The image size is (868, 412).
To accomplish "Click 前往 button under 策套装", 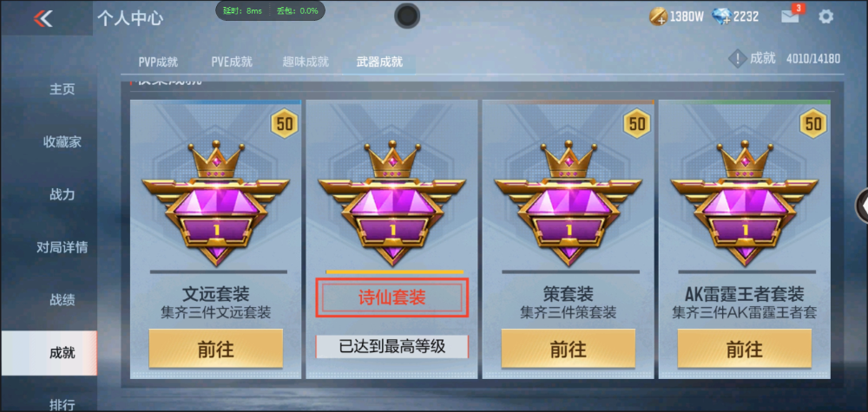I will click(569, 349).
